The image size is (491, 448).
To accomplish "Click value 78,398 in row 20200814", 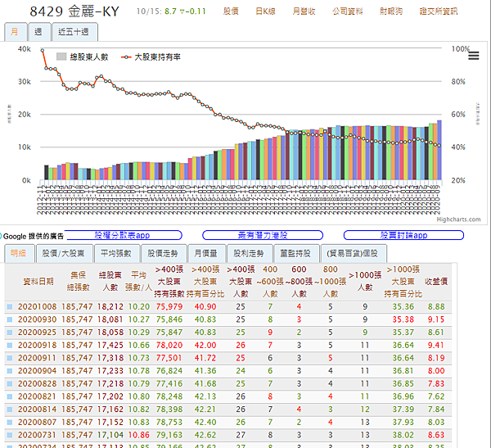I will [x=169, y=410].
